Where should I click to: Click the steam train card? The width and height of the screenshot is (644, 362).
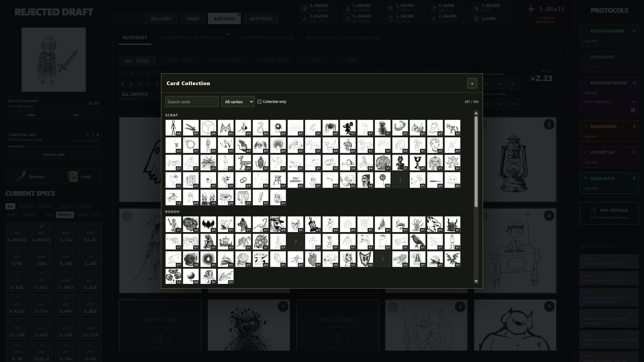226,259
